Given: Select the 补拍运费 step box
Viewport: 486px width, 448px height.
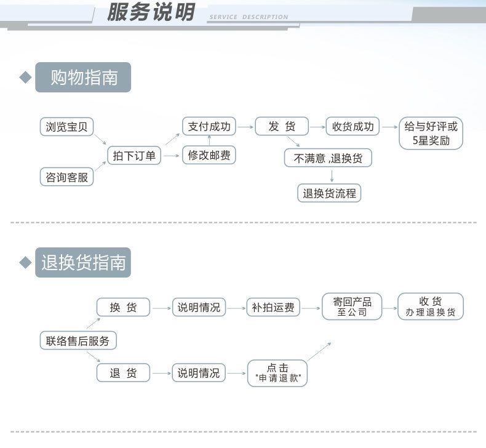Looking at the screenshot, I should point(273,307).
